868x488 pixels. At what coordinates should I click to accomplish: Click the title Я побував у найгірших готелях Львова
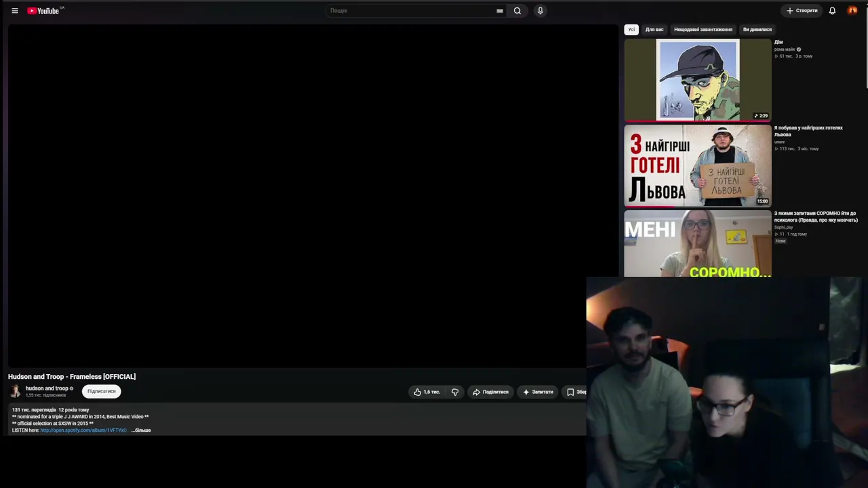(808, 131)
